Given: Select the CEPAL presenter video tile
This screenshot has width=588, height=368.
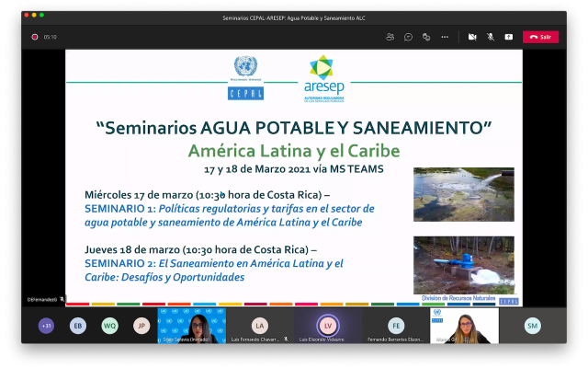Looking at the screenshot, I should tap(464, 326).
